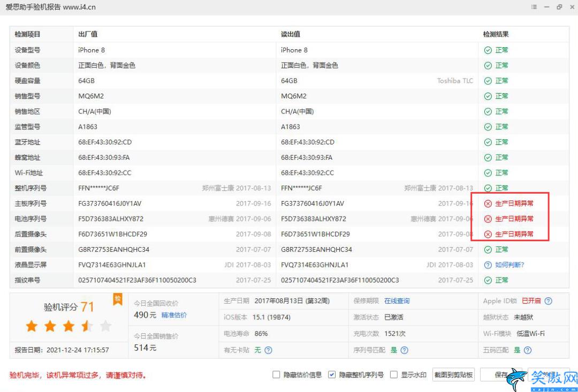Click the green check icon for 蓝牙地址

488,142
